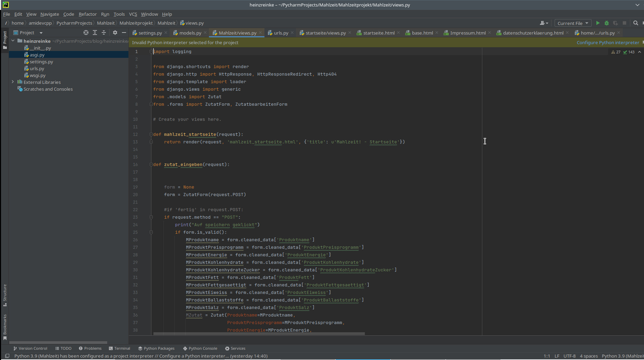
Task: Collapse all in Project panel
Action: click(x=104, y=33)
